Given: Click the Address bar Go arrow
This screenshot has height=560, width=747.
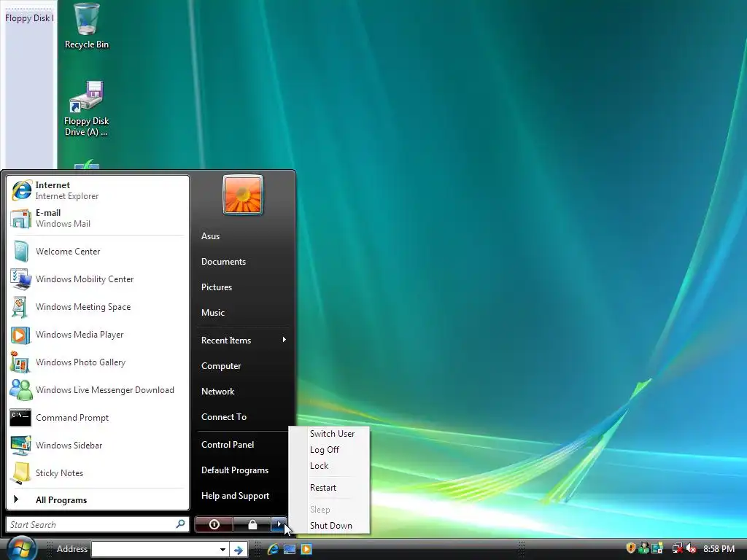Looking at the screenshot, I should click(x=239, y=550).
